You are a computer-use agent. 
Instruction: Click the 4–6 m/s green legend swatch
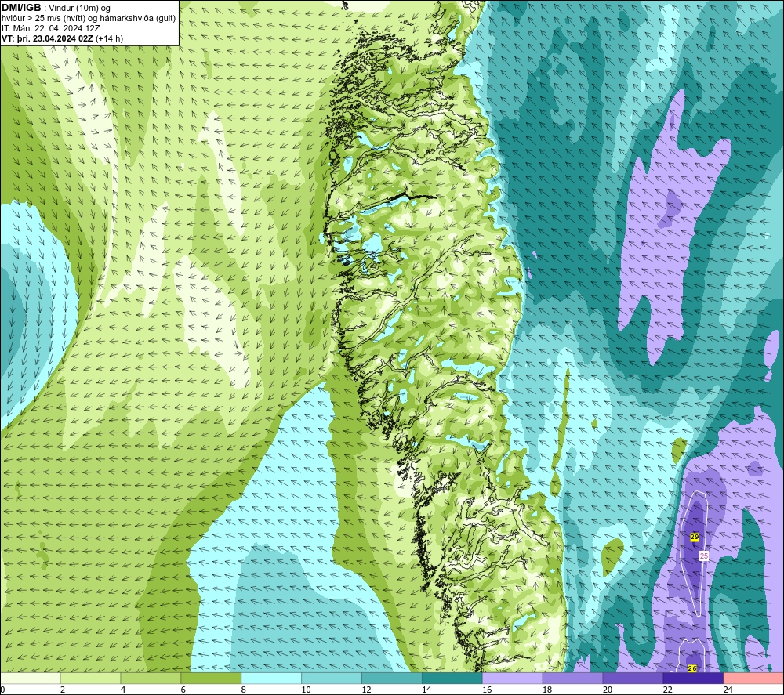pyautogui.click(x=151, y=678)
